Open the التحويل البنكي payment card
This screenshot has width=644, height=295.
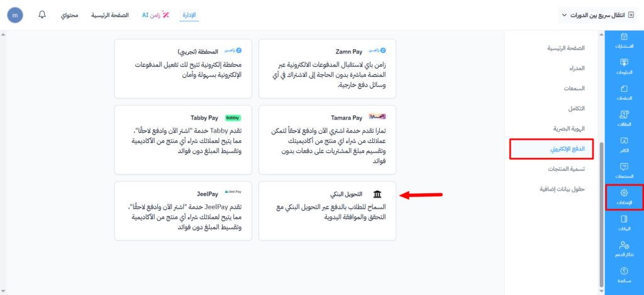[x=327, y=210]
